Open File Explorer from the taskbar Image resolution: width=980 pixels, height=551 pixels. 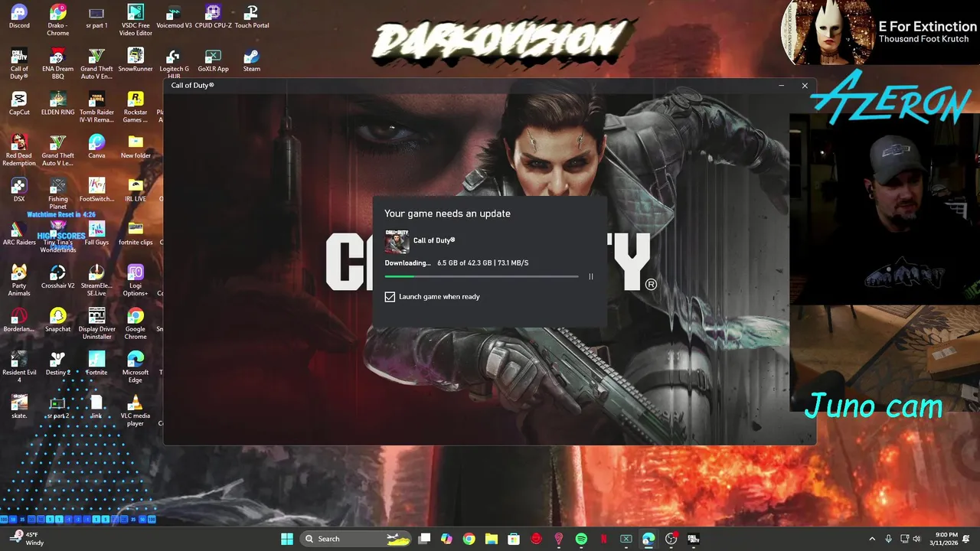click(492, 539)
